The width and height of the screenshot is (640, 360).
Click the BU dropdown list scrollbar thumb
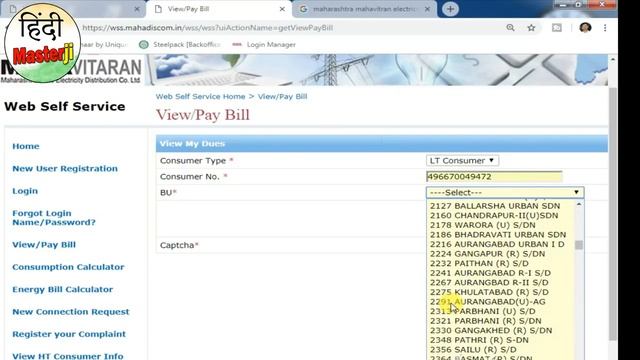(579, 245)
